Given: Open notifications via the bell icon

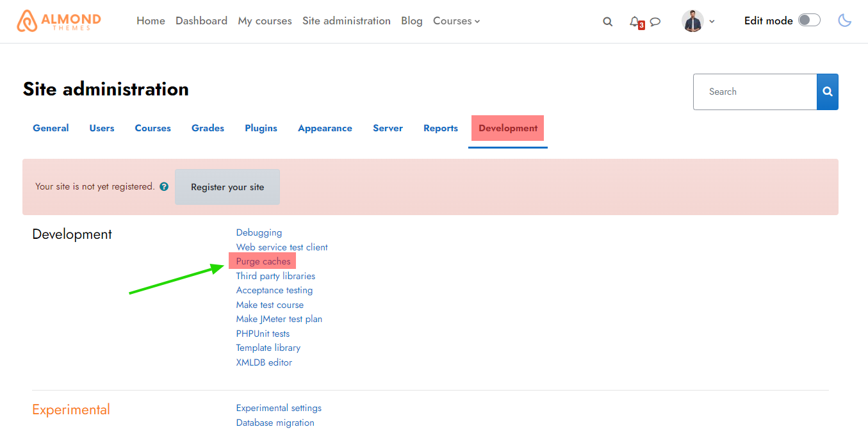Looking at the screenshot, I should tap(634, 20).
